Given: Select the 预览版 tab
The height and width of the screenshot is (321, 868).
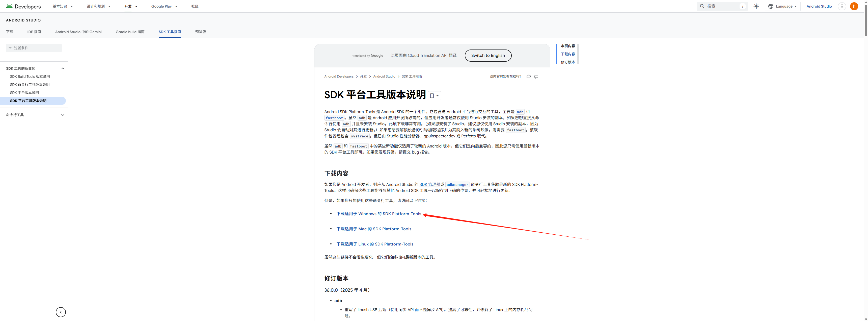Looking at the screenshot, I should click(201, 32).
